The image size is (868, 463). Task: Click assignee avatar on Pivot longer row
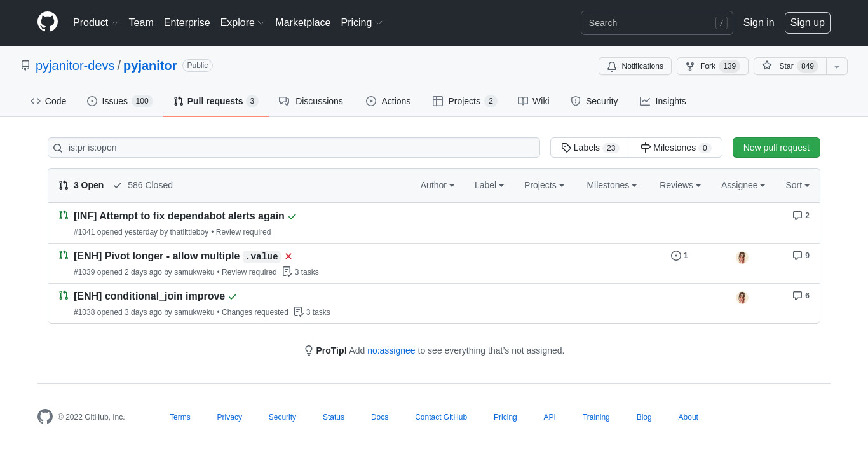coord(742,258)
